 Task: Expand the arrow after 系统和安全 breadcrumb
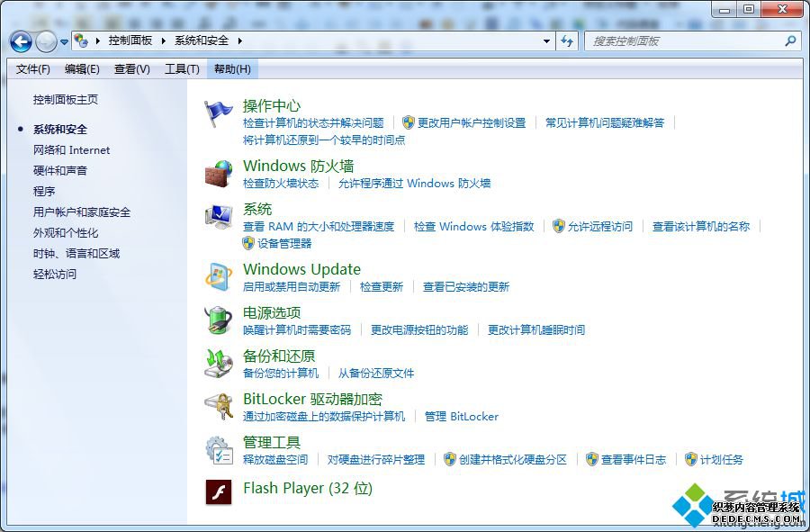click(x=240, y=41)
